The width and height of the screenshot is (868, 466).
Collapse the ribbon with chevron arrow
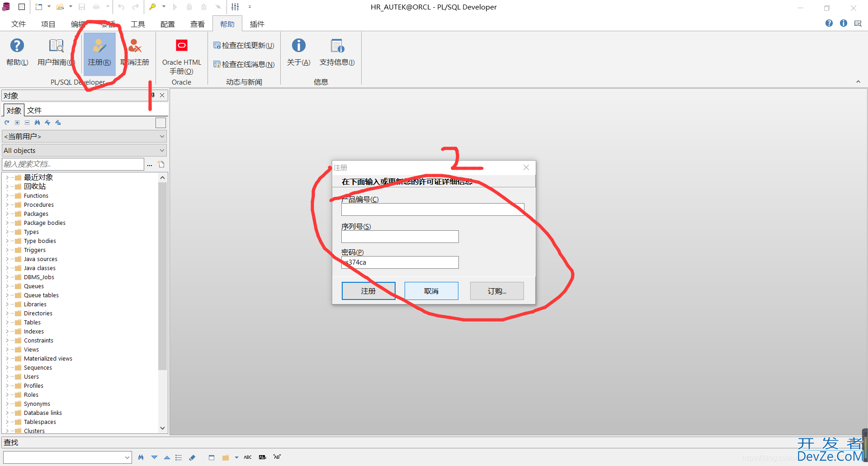[x=858, y=82]
